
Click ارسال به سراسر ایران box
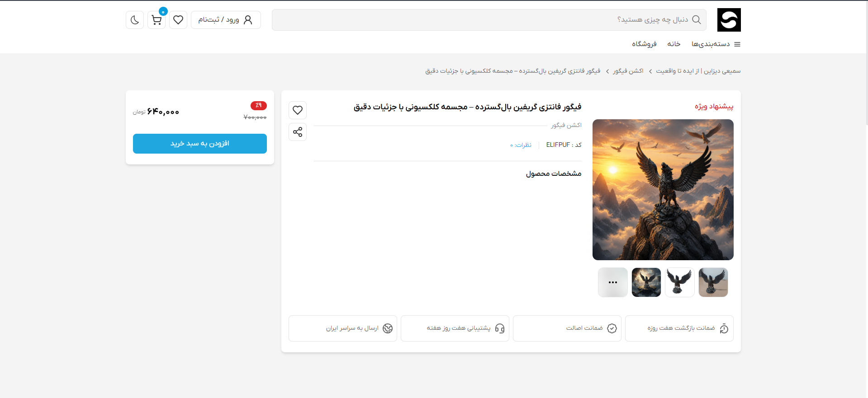343,328
